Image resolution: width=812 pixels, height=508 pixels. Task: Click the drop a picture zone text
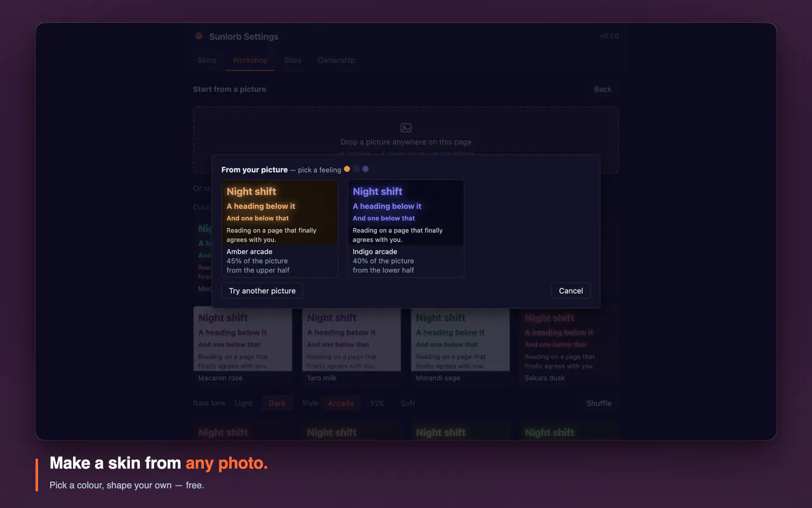click(406, 142)
